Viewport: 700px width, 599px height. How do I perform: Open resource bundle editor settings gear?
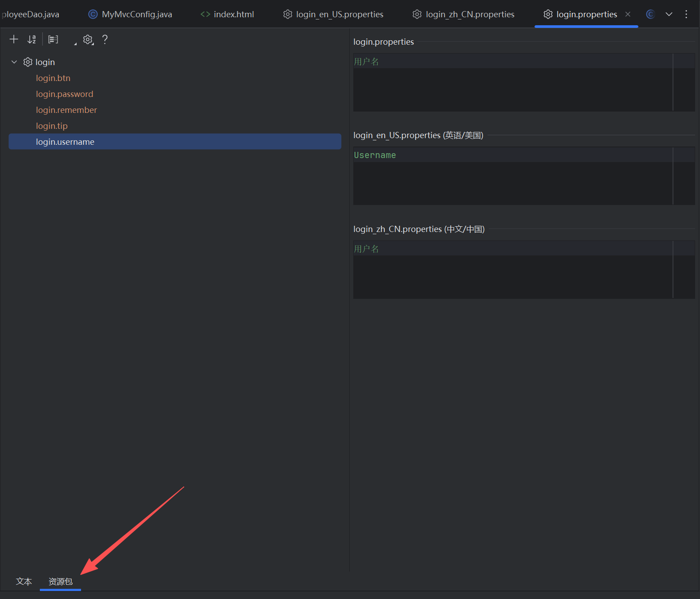tap(88, 39)
